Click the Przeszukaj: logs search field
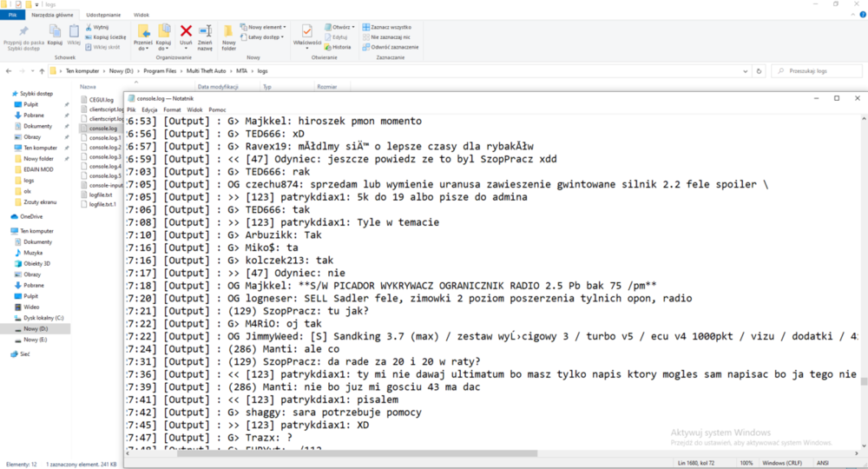Screen dimensions: 868x469 [x=819, y=71]
